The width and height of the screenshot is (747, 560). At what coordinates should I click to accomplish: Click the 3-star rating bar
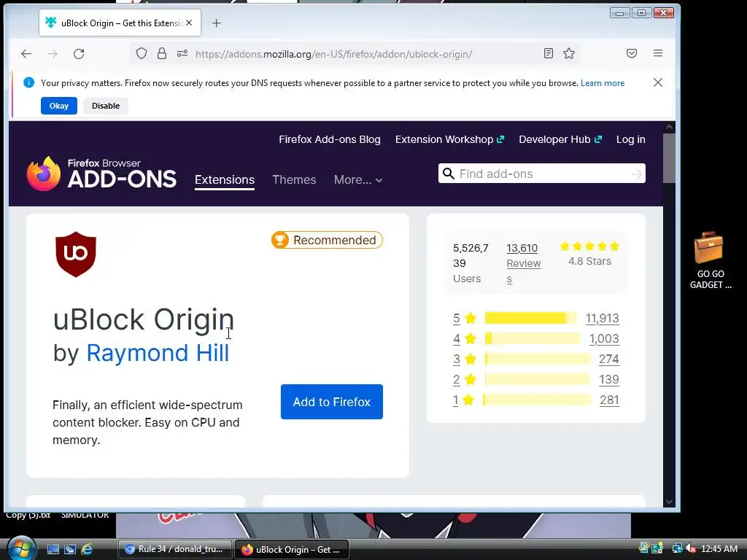coord(538,359)
